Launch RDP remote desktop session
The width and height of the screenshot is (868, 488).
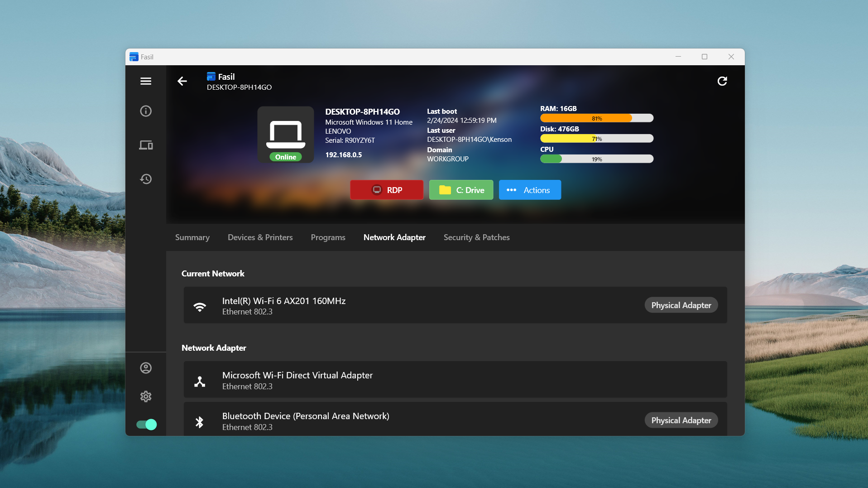point(387,190)
